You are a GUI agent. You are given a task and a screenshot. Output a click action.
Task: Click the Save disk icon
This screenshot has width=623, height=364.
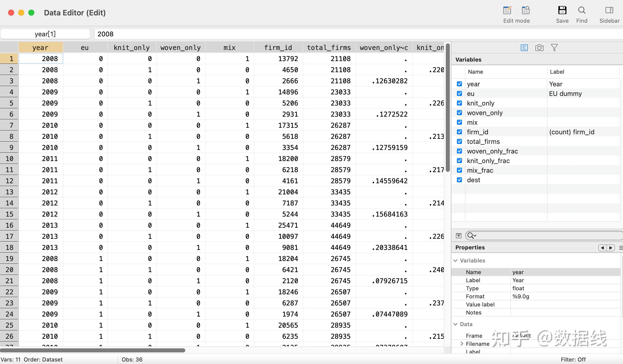562,10
